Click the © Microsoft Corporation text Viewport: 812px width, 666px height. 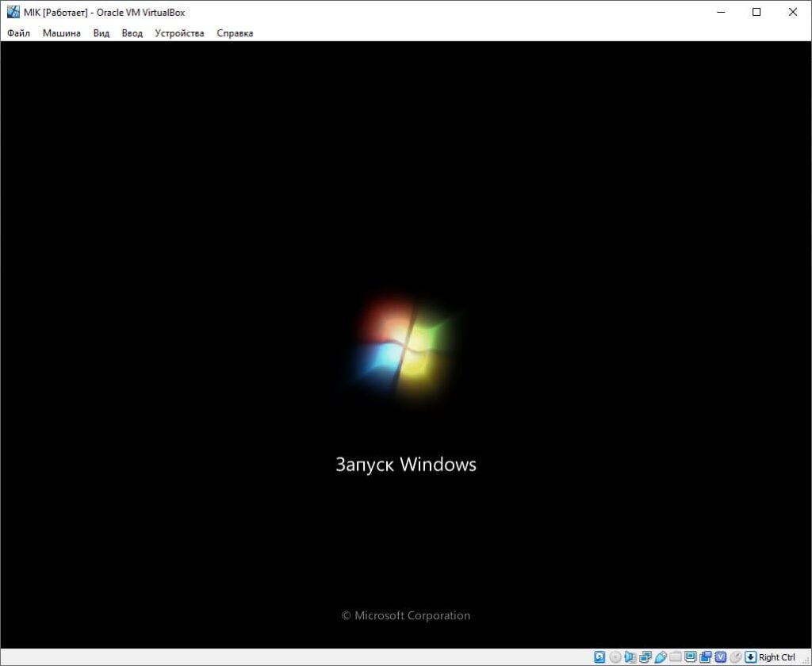click(406, 615)
